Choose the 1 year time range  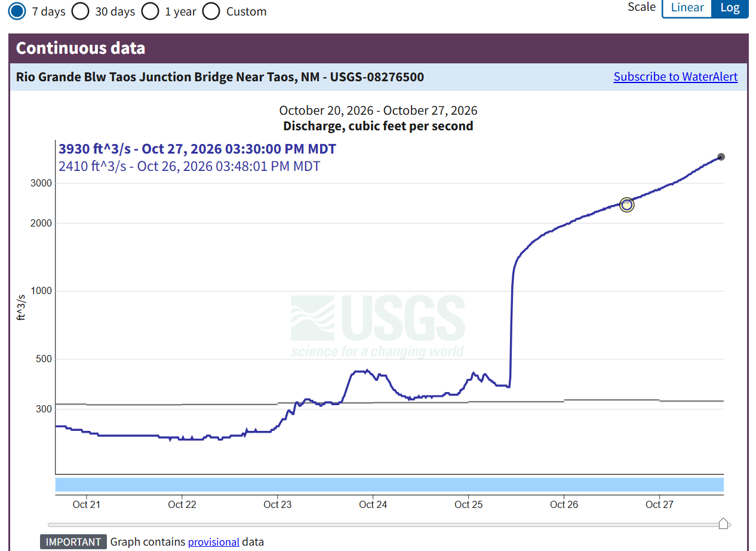click(x=150, y=11)
